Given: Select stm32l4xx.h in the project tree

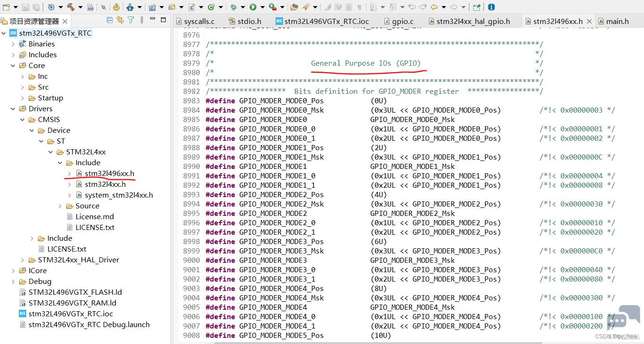Looking at the screenshot, I should pos(105,184).
